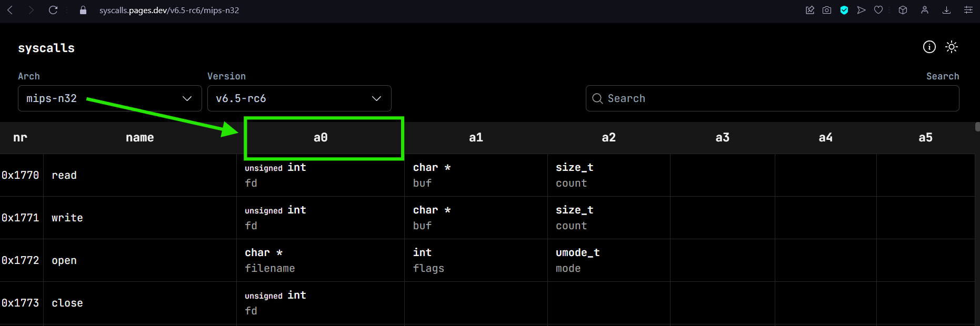Click the "nr" column header
This screenshot has width=980, height=326.
[20, 138]
